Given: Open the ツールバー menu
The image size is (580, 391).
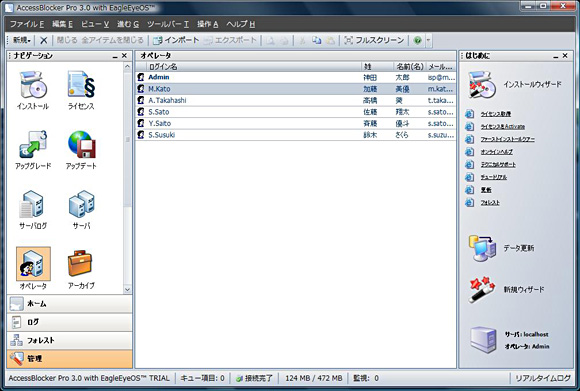Looking at the screenshot, I should tap(168, 24).
